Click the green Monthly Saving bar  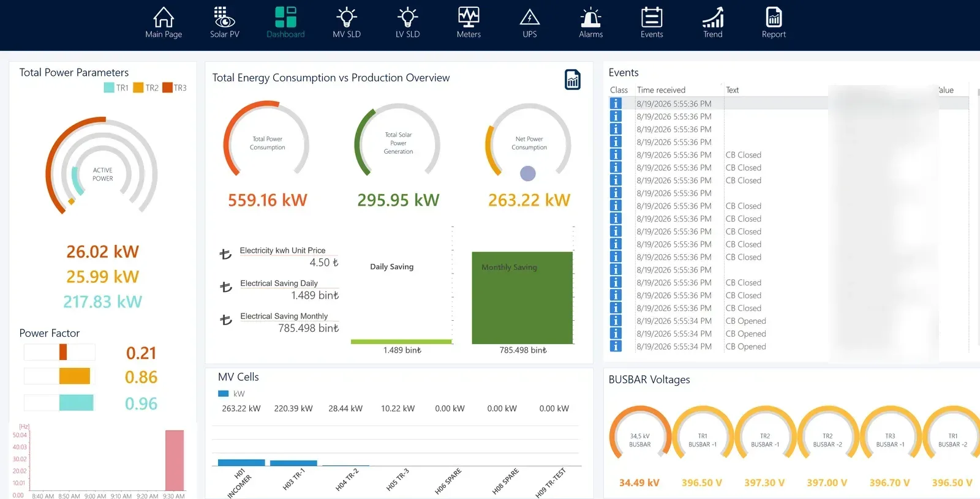[x=522, y=298]
